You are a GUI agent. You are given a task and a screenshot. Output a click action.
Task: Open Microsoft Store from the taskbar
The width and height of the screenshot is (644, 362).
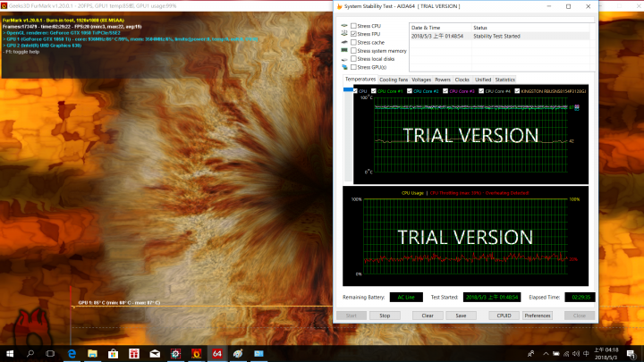pos(113,353)
